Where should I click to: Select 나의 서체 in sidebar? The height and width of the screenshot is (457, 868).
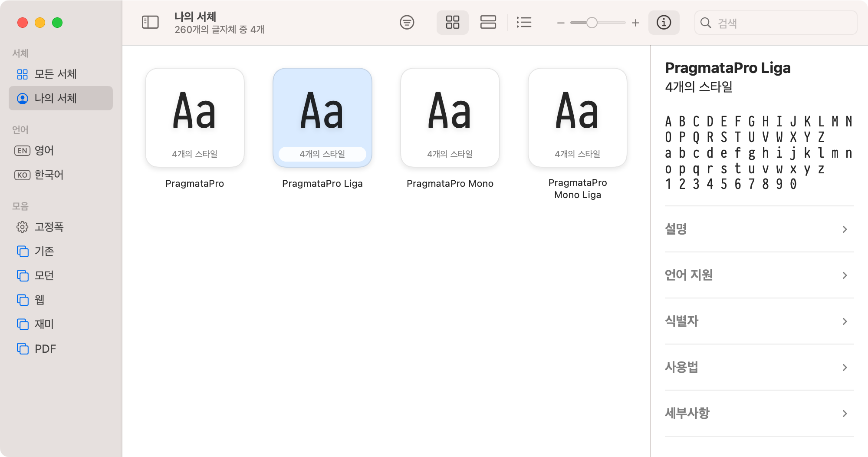click(61, 98)
